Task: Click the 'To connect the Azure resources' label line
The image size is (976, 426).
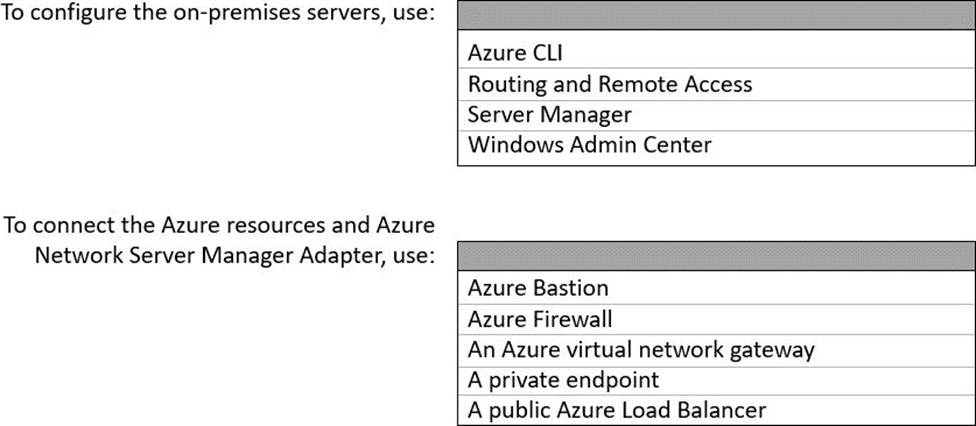Action: (219, 224)
